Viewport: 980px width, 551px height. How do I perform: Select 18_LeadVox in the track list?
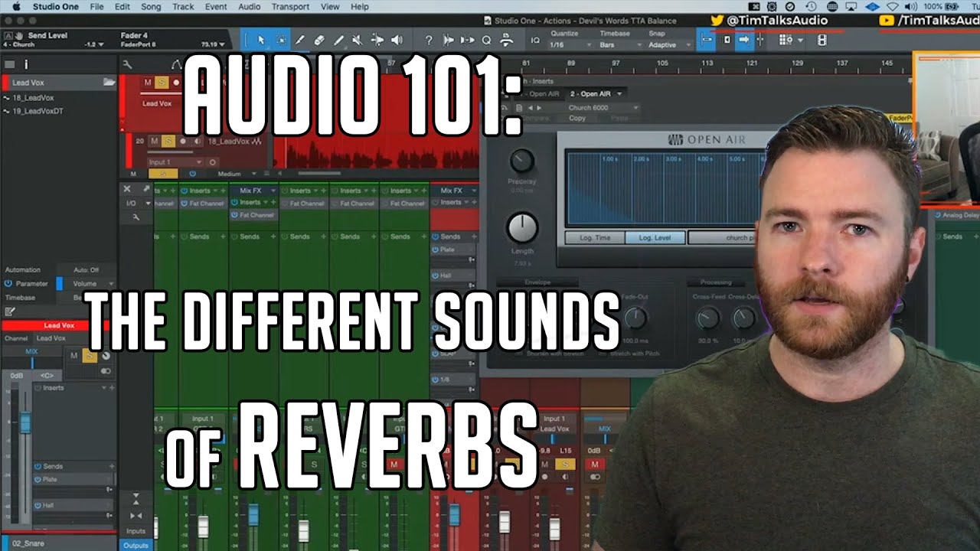coord(34,98)
